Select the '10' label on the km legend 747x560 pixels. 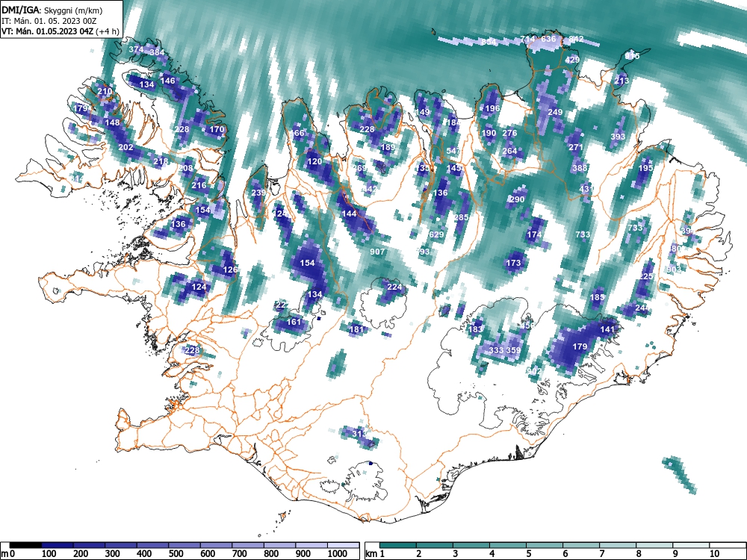[x=714, y=553]
